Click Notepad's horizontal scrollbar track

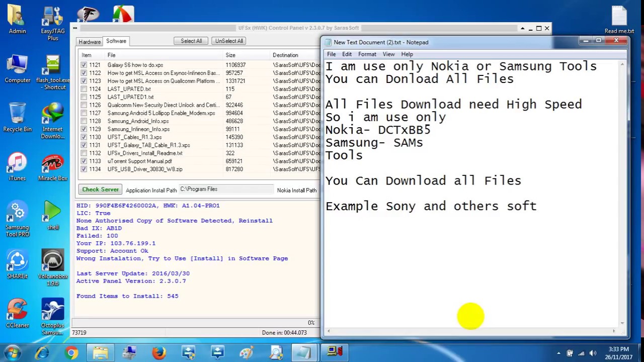(x=471, y=331)
